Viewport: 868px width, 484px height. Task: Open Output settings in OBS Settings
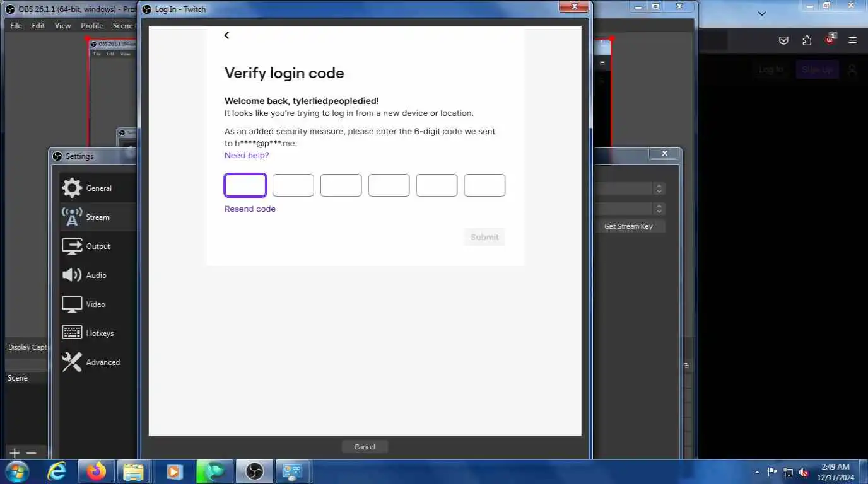pos(98,246)
